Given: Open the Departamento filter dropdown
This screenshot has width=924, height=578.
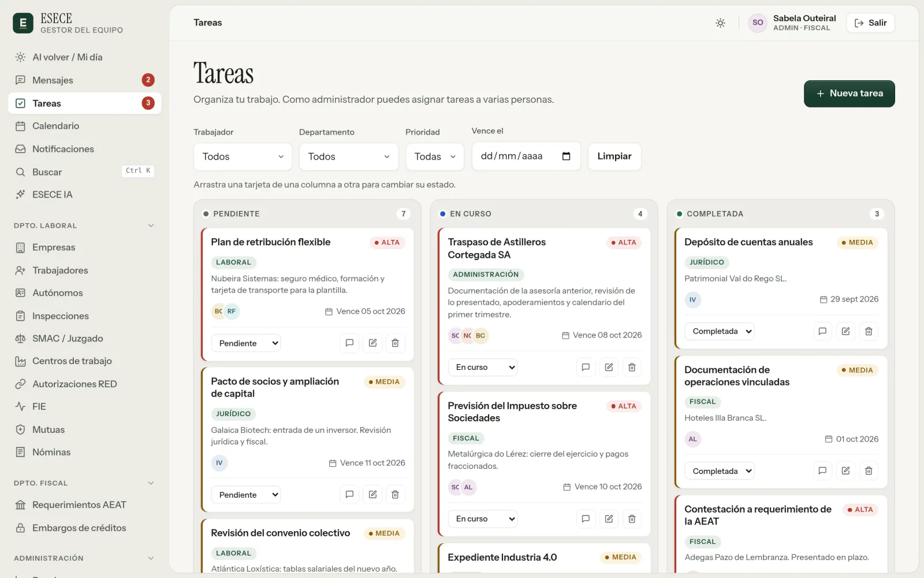Looking at the screenshot, I should click(349, 157).
